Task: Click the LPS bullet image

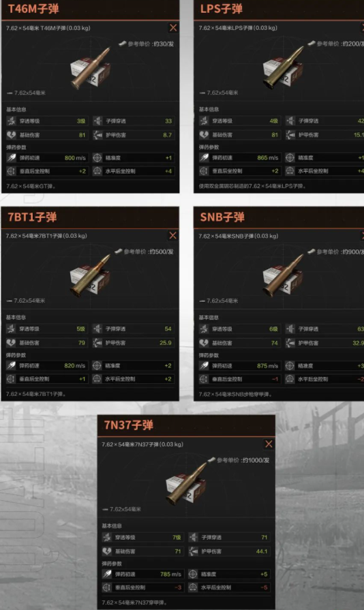Action: (284, 68)
